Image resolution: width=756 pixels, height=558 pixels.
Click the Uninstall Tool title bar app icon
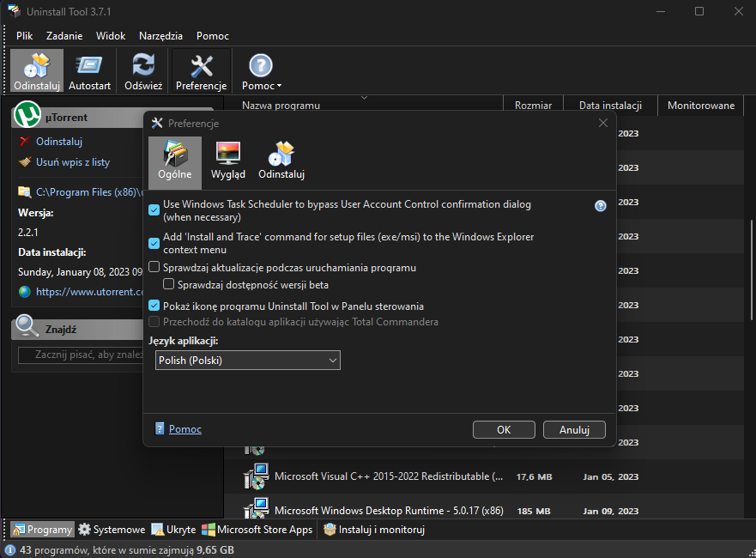coord(14,10)
